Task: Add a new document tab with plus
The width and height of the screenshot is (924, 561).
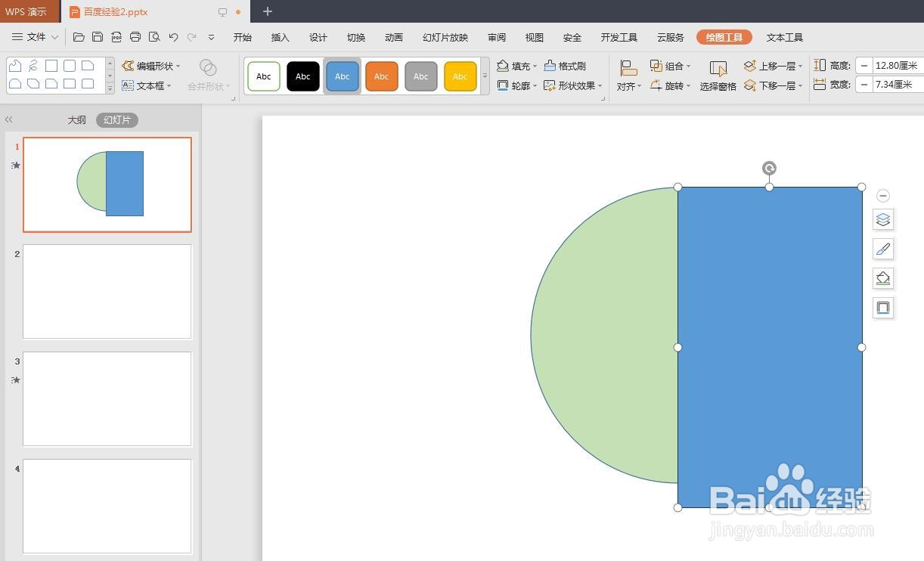Action: point(267,11)
